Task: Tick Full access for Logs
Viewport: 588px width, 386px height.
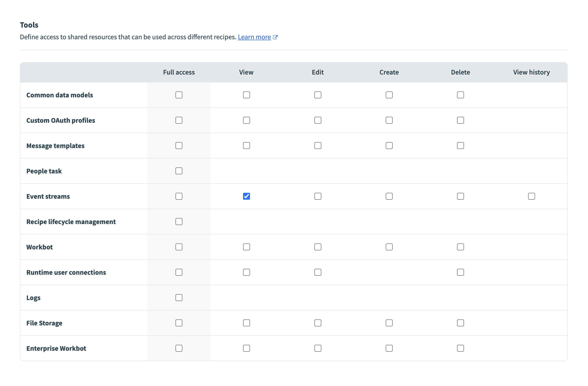Action: [179, 298]
